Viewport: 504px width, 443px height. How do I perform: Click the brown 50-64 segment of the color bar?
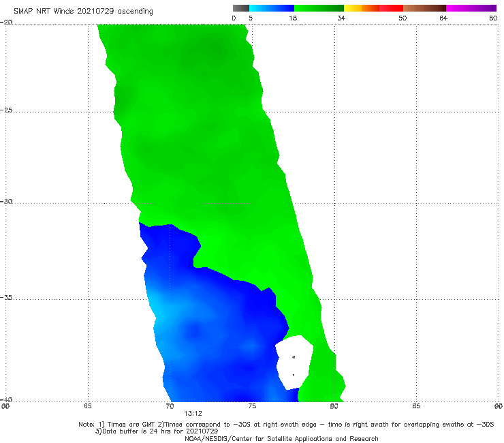[x=424, y=8]
